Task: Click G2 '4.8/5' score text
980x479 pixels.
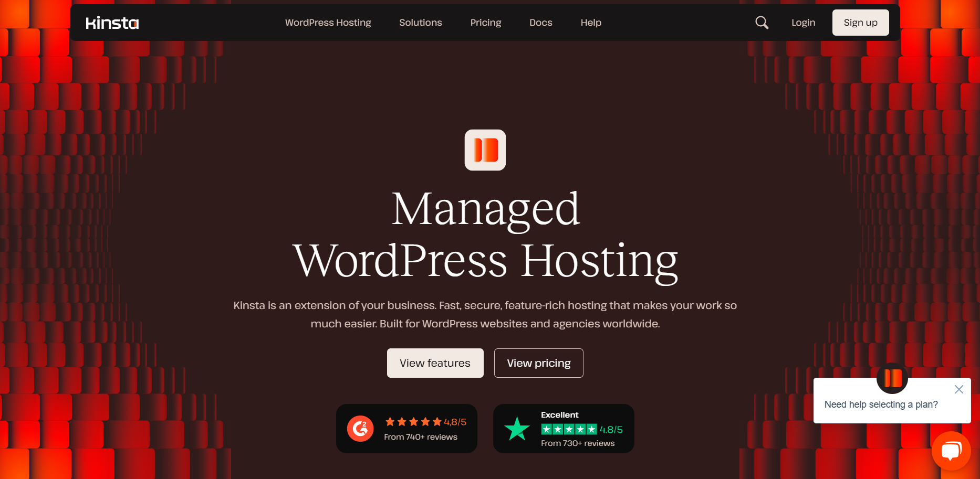Action: [x=455, y=422]
